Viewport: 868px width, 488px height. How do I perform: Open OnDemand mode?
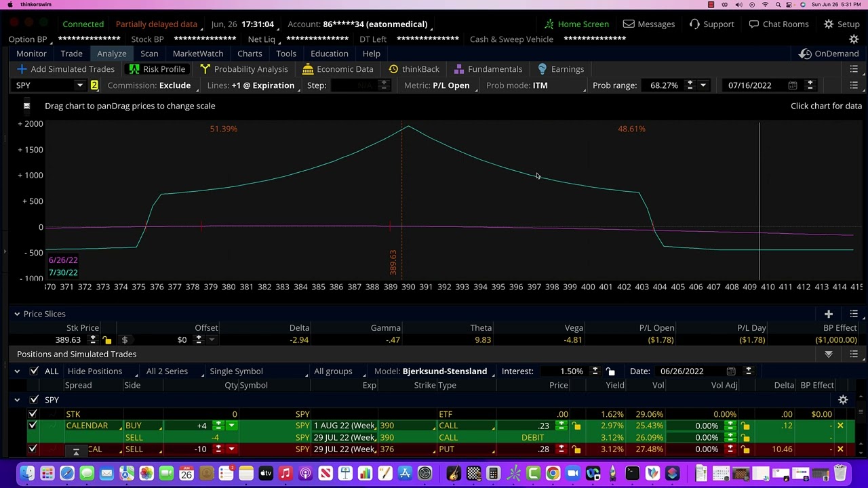(829, 54)
